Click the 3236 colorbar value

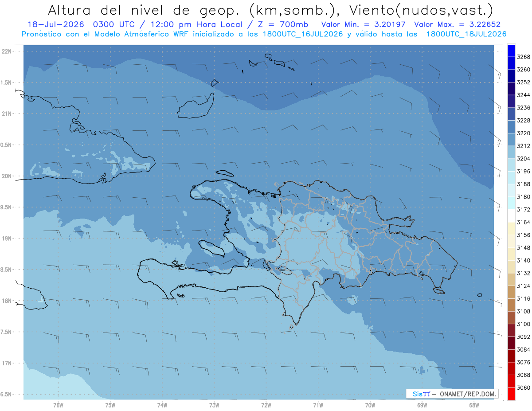tap(524, 108)
